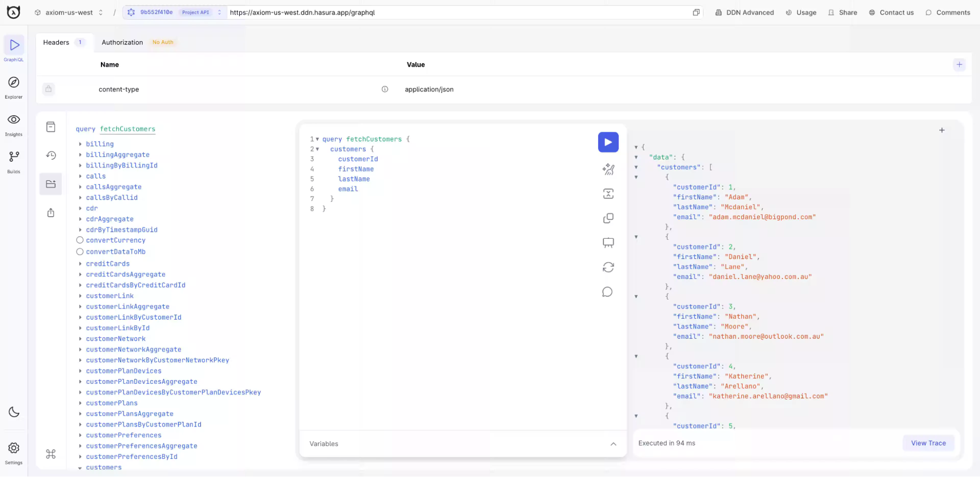Add a new response tab plus icon
Screen dimensions: 980x477
coord(942,130)
